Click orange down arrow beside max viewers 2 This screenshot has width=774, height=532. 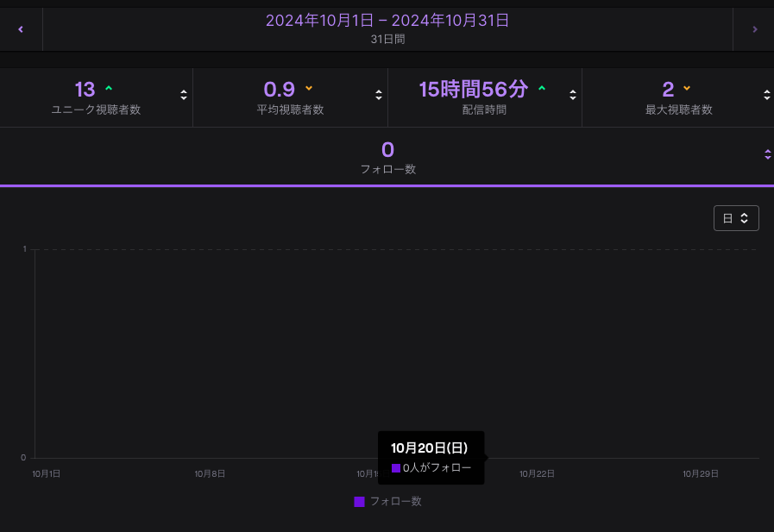point(687,89)
